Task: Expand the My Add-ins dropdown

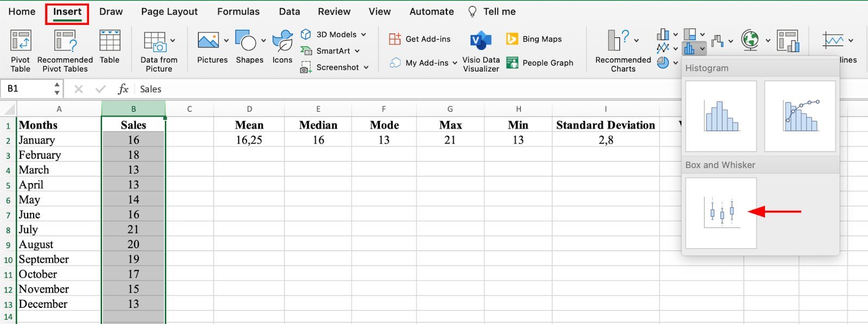Action: point(455,63)
